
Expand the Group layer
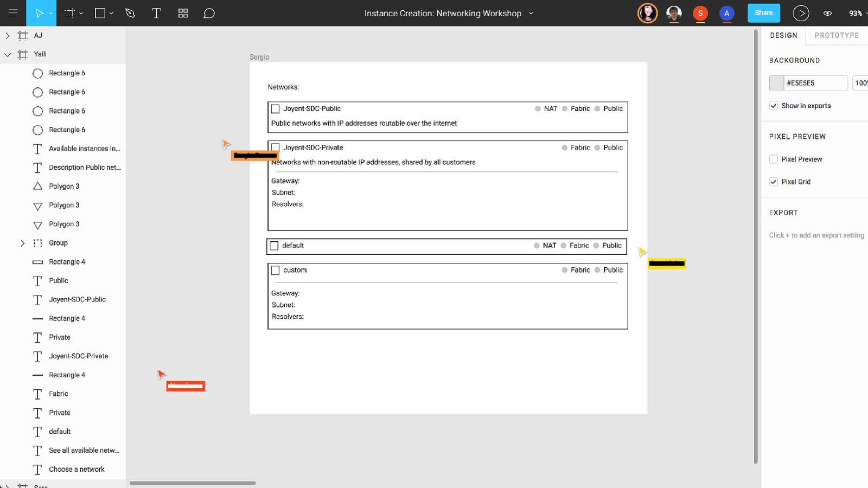click(x=22, y=243)
